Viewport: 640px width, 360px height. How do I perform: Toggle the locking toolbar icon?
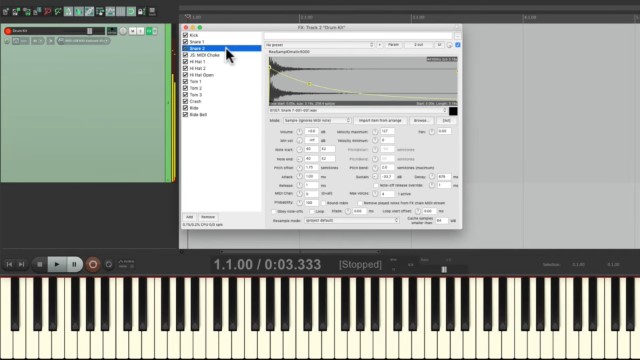142,11
